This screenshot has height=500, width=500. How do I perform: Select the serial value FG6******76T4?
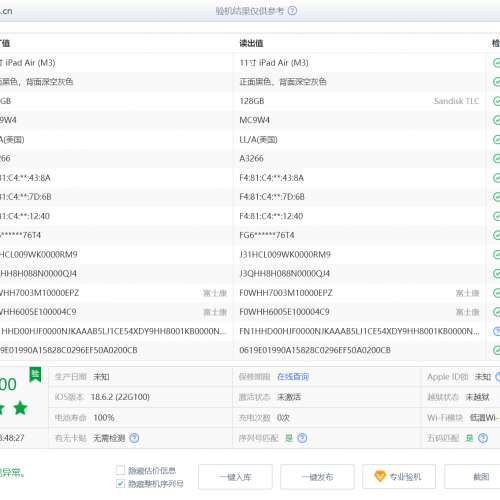click(267, 235)
